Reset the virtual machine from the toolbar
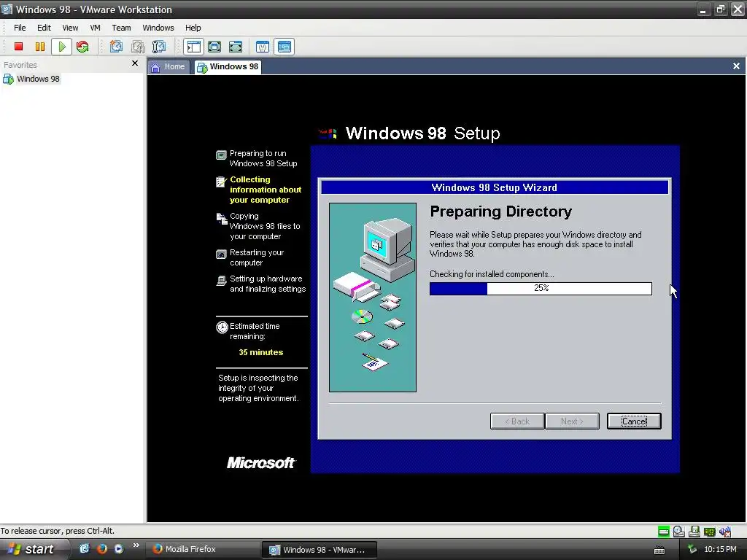 [x=82, y=47]
